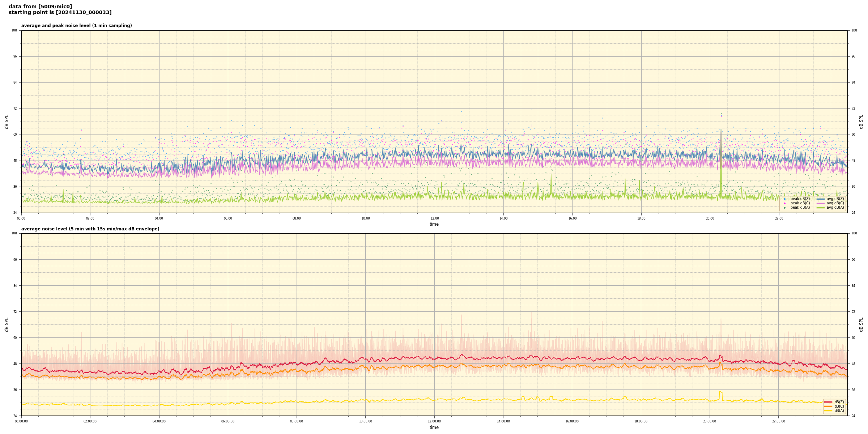Click the 'data from [5009/mic0]' header text

click(40, 7)
